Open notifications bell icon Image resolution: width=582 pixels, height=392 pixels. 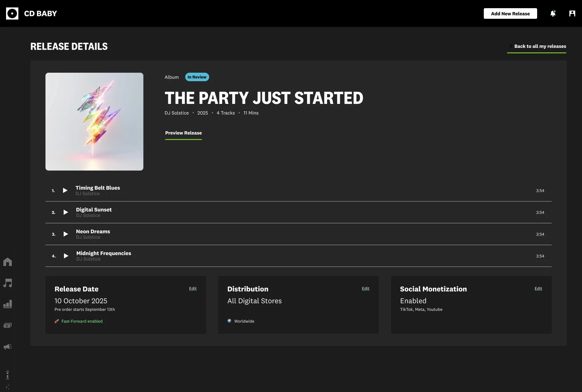coord(553,13)
